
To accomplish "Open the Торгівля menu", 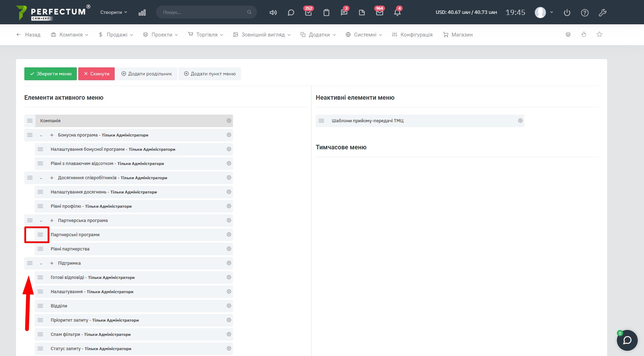I will pyautogui.click(x=206, y=35).
